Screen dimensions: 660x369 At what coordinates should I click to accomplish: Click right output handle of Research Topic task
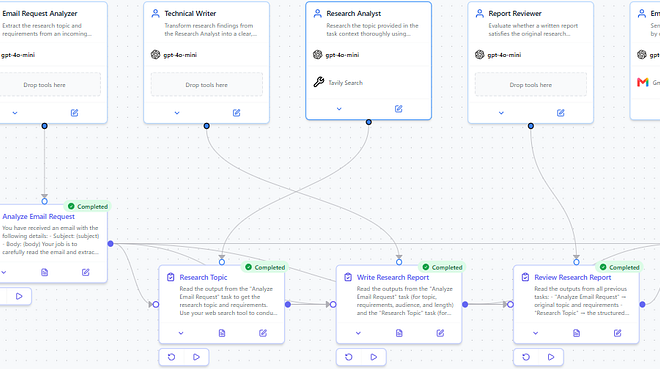pos(288,304)
